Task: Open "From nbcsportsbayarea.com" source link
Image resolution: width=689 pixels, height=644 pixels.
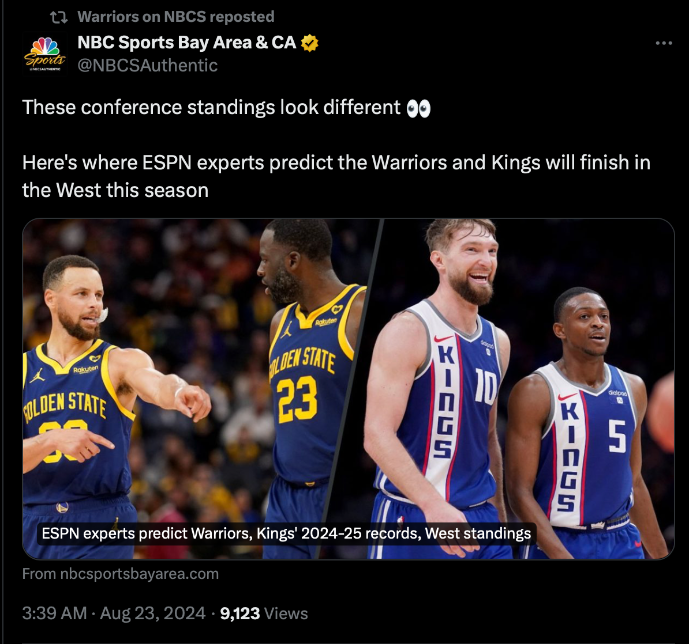Action: coord(120,574)
